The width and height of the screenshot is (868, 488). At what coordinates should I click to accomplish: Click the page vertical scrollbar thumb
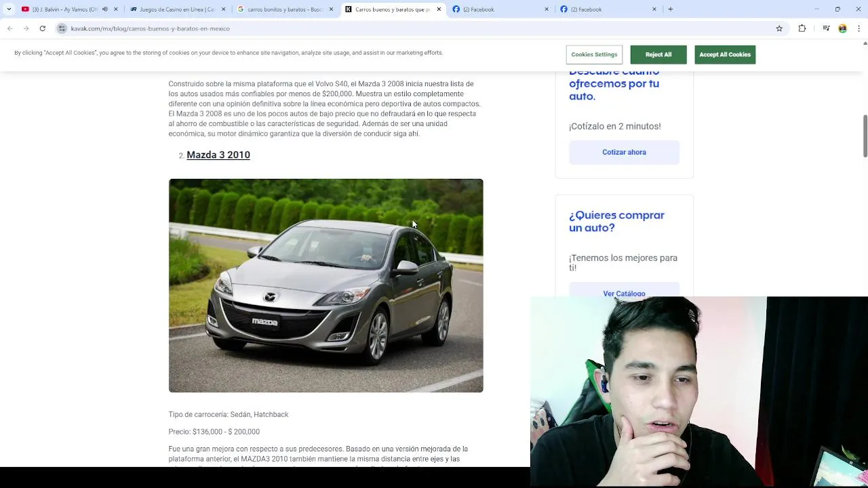point(865,136)
